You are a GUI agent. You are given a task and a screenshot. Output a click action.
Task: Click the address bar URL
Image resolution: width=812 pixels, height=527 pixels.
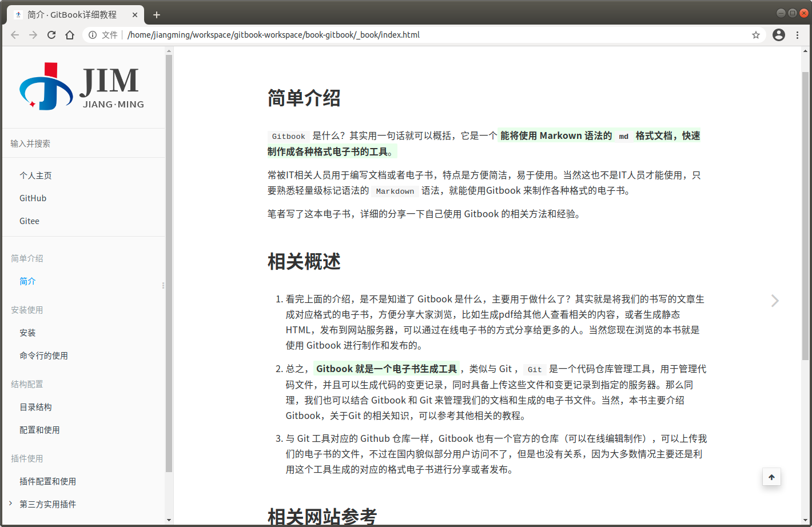pyautogui.click(x=273, y=35)
